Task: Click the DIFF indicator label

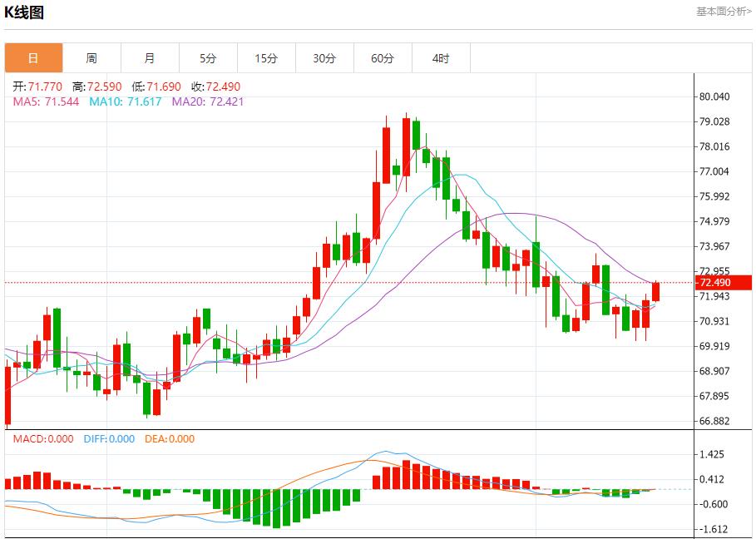Action: click(x=108, y=439)
